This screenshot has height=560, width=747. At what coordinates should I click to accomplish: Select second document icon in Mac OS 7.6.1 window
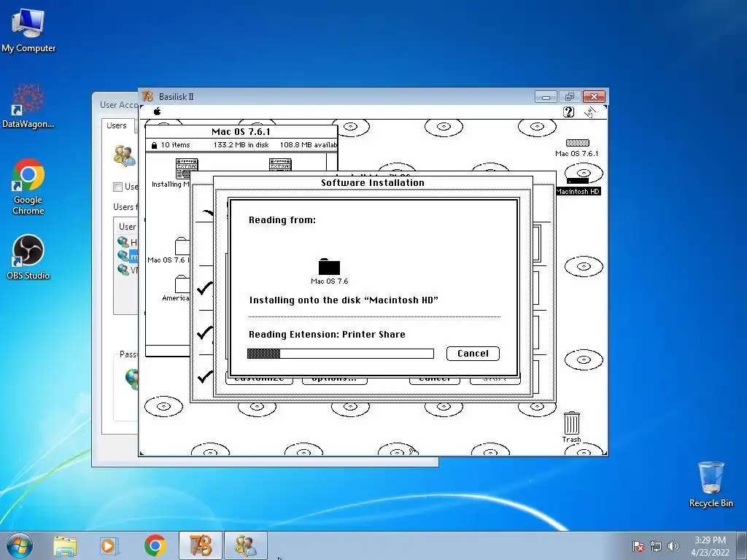280,165
